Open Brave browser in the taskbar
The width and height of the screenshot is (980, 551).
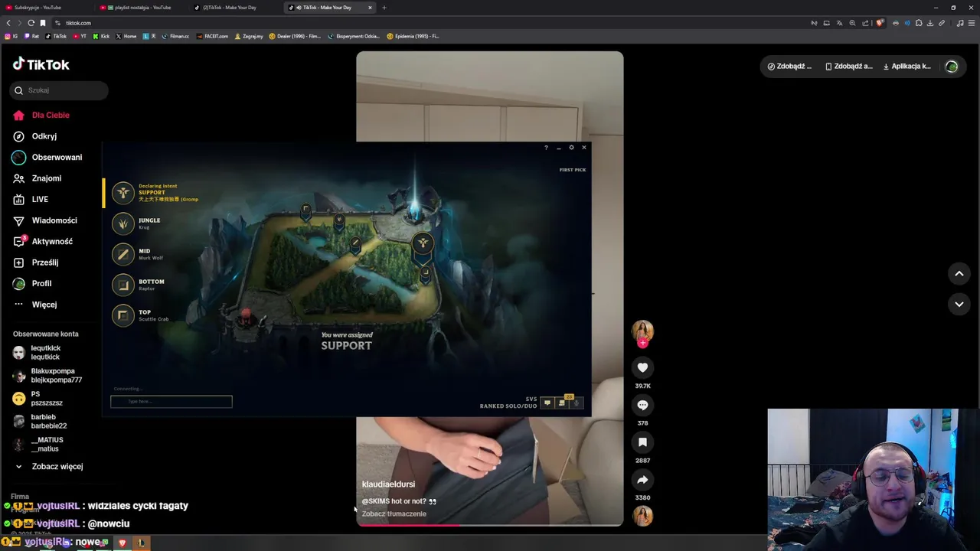coord(122,543)
